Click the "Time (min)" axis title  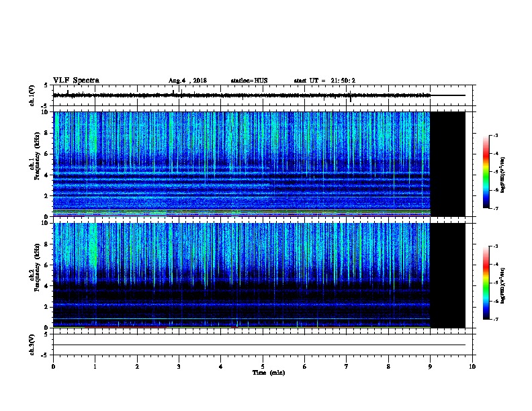click(x=269, y=373)
